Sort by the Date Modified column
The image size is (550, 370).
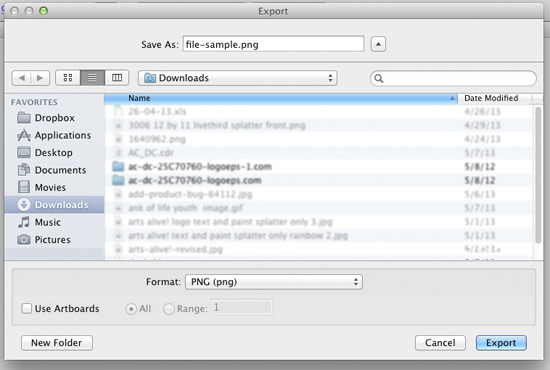pos(495,99)
